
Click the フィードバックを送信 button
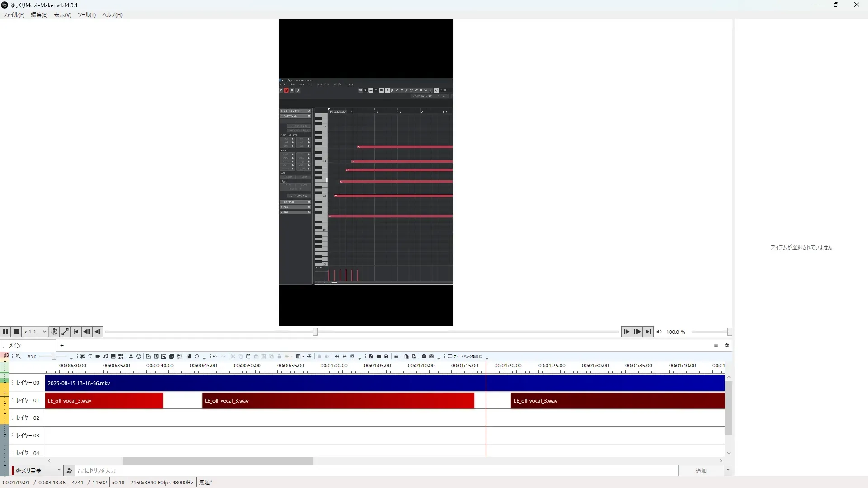point(465,357)
